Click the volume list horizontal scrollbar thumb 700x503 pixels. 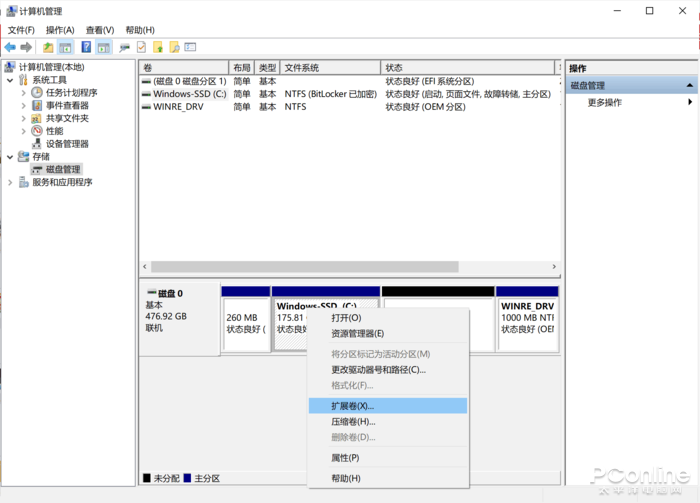[x=304, y=266]
